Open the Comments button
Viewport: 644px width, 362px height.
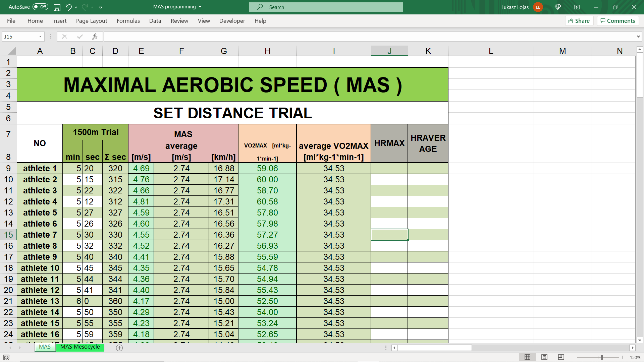click(x=618, y=21)
